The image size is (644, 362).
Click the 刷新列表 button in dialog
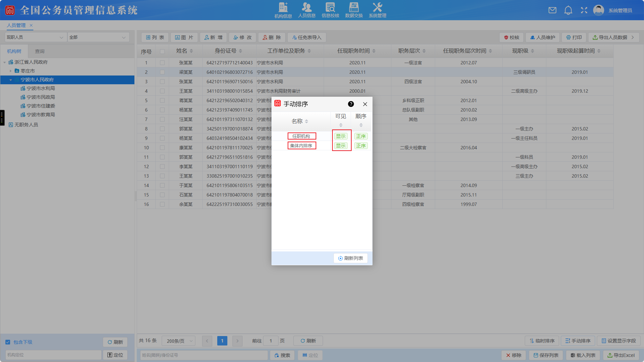click(x=351, y=258)
